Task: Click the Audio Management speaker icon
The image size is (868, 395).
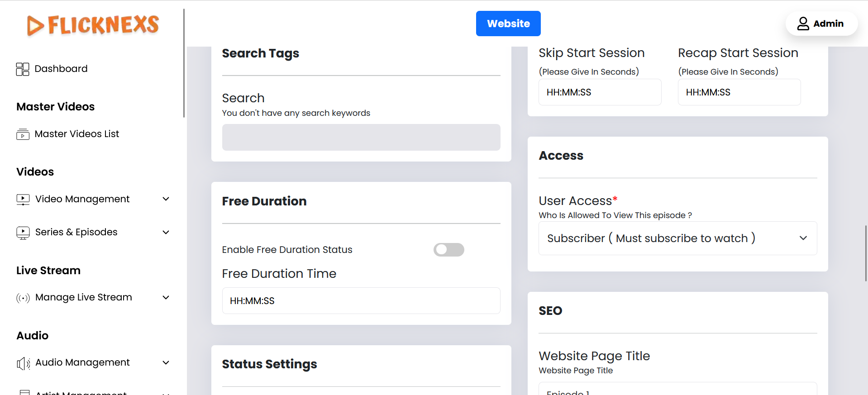Action: click(x=23, y=363)
